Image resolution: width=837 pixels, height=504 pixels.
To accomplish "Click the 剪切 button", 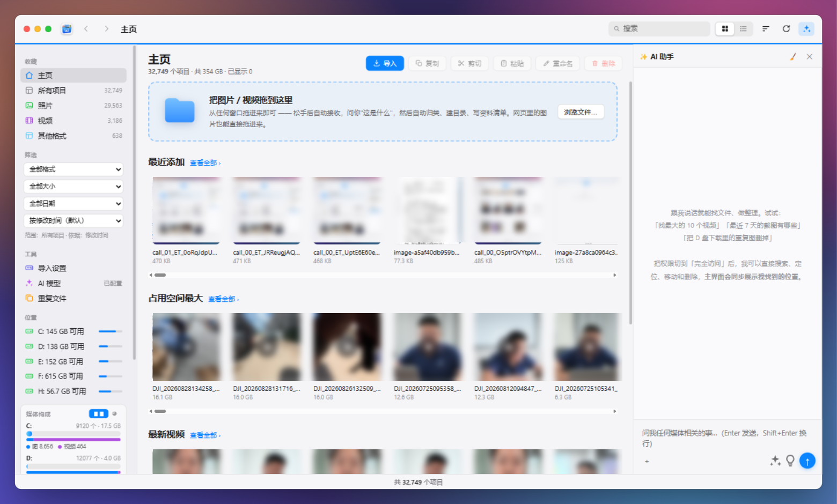I will pyautogui.click(x=469, y=63).
